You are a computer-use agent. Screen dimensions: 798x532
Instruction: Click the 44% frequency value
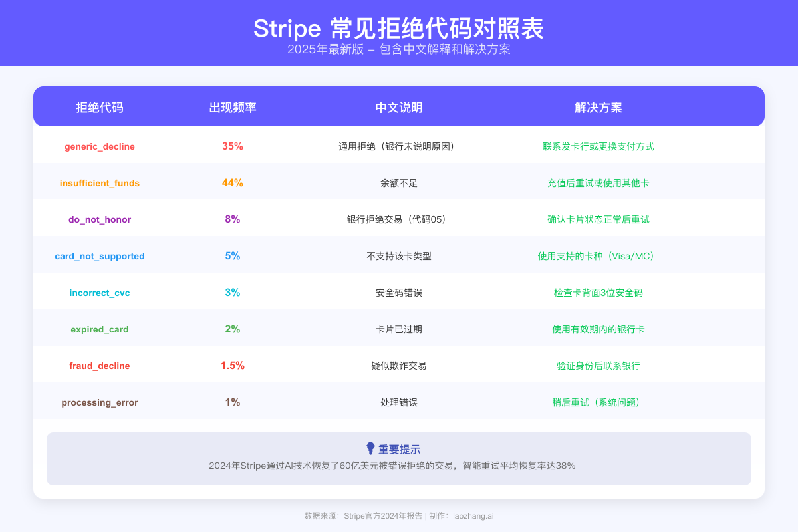[233, 183]
